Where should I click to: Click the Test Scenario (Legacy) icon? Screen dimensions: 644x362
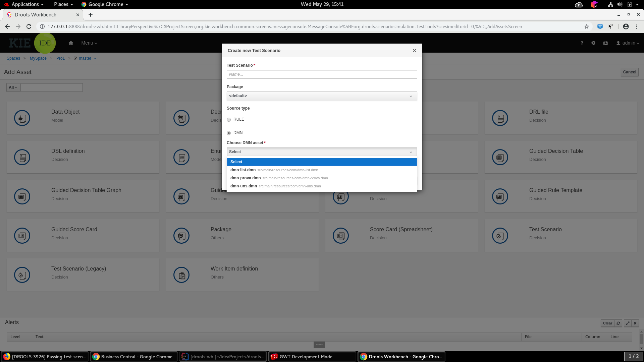tap(22, 275)
